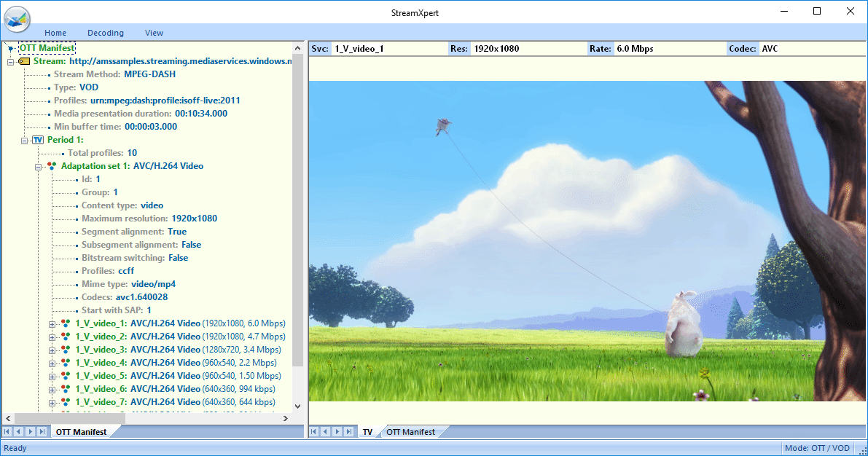
Task: Switch to right panel OTT Manifest tab
Action: (x=411, y=432)
